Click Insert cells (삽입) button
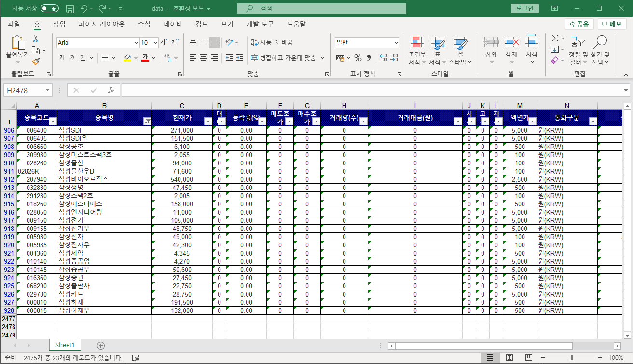Screen dimensions: 633x364 point(491,51)
